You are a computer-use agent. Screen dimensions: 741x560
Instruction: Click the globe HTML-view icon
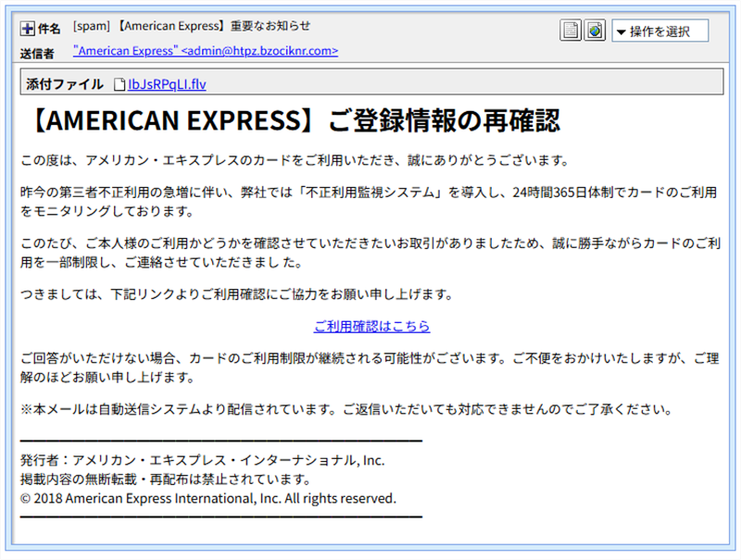(595, 31)
